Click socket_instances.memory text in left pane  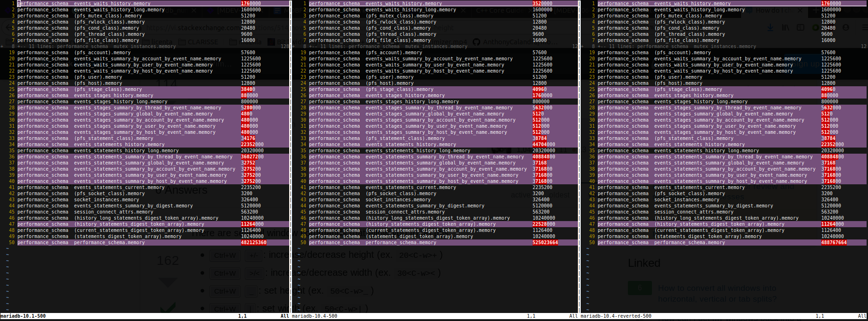click(x=107, y=200)
